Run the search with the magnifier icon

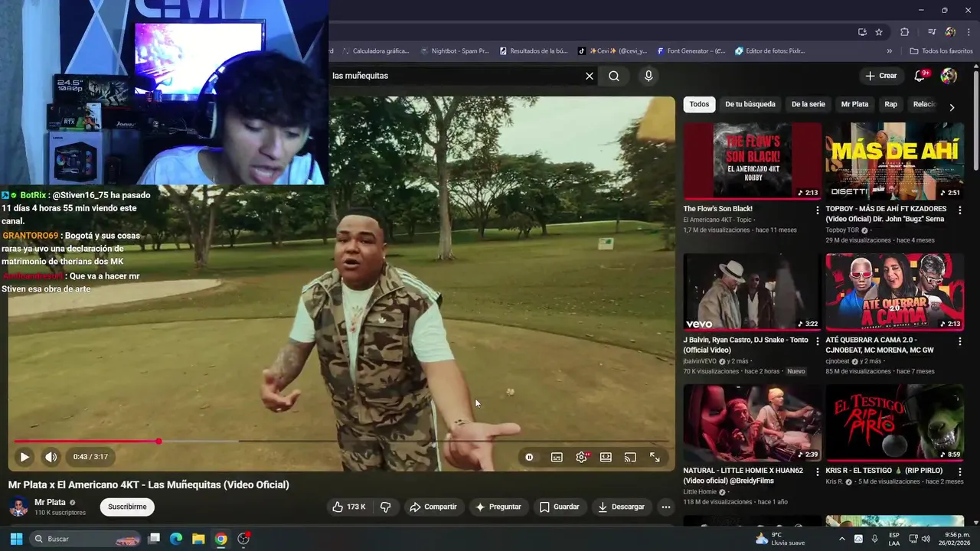(614, 76)
